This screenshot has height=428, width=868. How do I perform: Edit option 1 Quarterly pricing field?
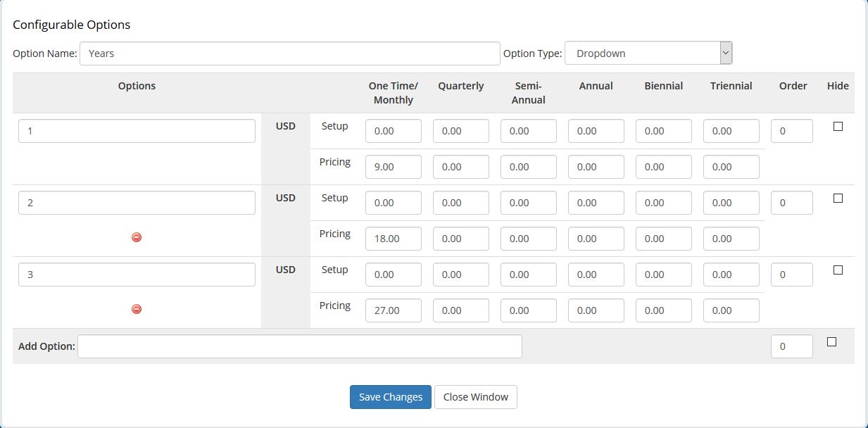(x=461, y=167)
